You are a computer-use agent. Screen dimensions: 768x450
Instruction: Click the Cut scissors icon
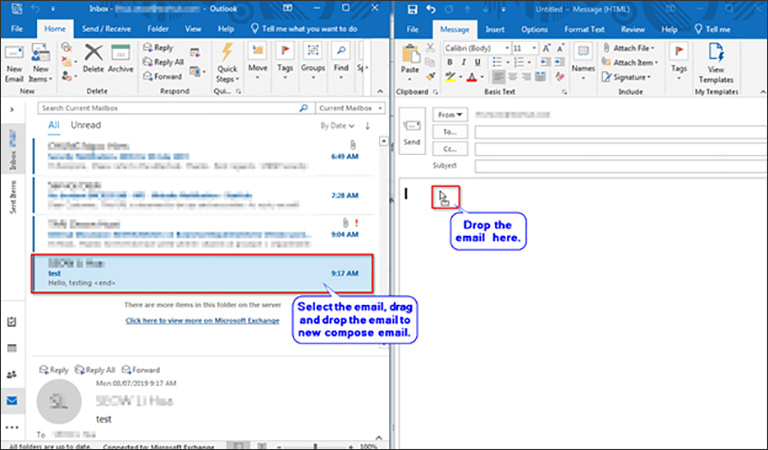coord(430,47)
